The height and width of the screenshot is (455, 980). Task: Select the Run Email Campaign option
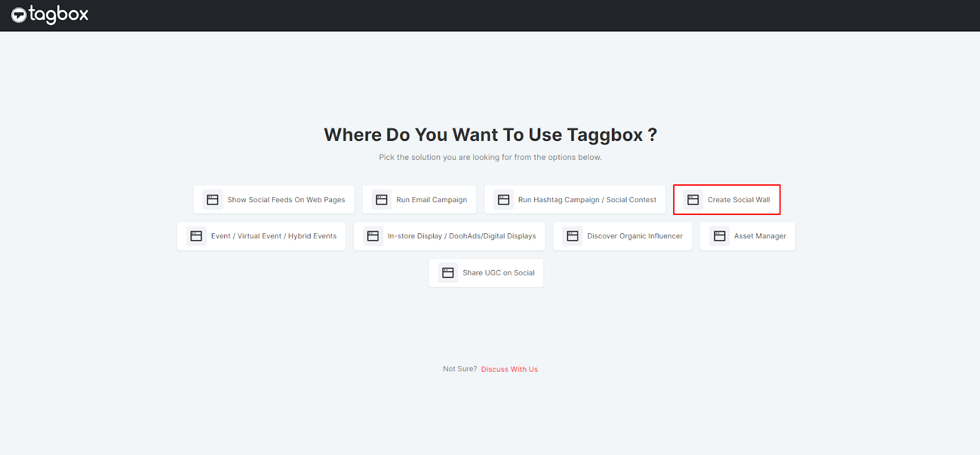419,200
